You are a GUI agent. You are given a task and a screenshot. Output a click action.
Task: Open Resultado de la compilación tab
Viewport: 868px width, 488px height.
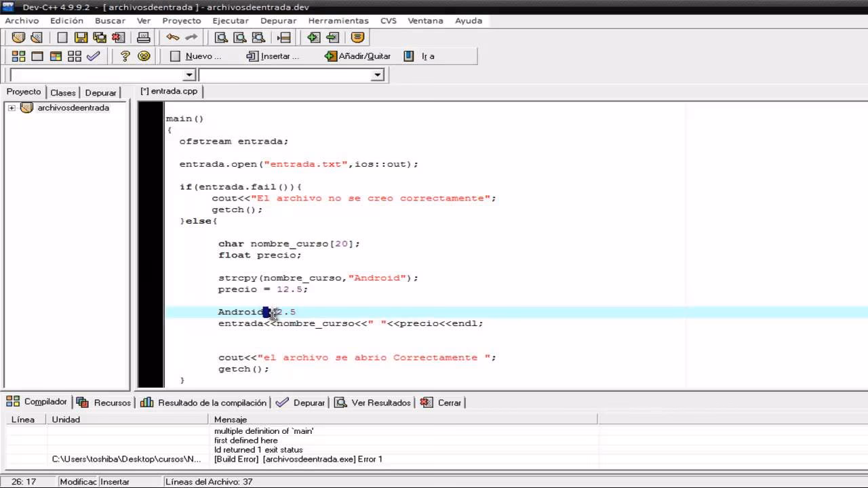(x=204, y=403)
